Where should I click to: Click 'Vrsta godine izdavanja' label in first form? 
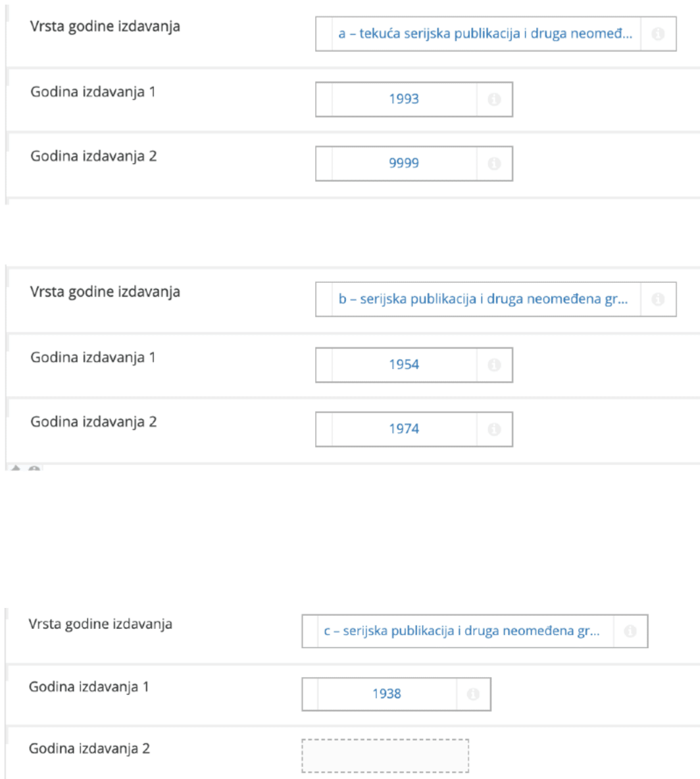click(105, 27)
